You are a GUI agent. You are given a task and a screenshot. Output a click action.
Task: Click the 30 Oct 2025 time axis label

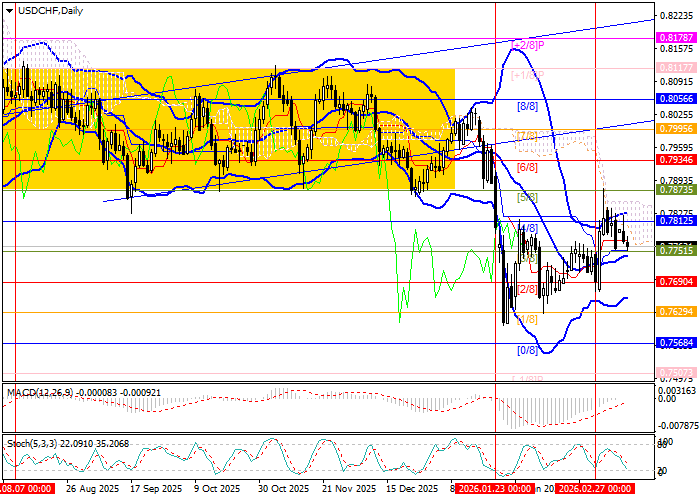(281, 489)
